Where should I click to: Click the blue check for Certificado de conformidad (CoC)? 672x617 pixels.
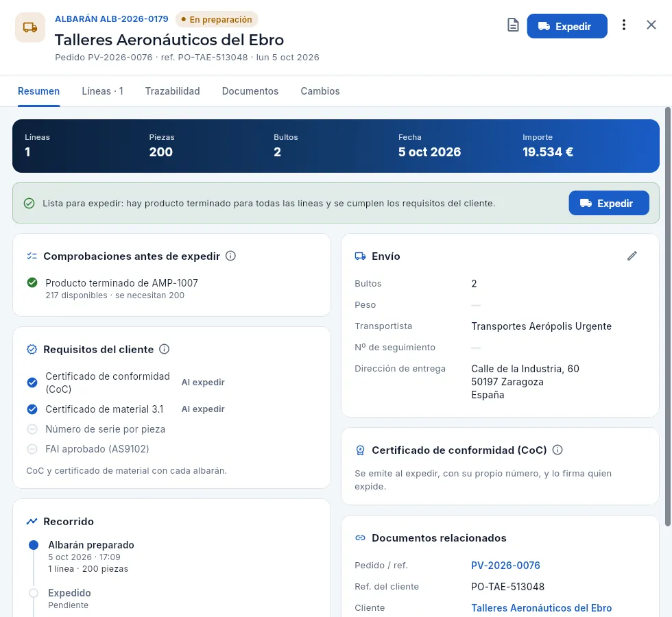click(32, 383)
